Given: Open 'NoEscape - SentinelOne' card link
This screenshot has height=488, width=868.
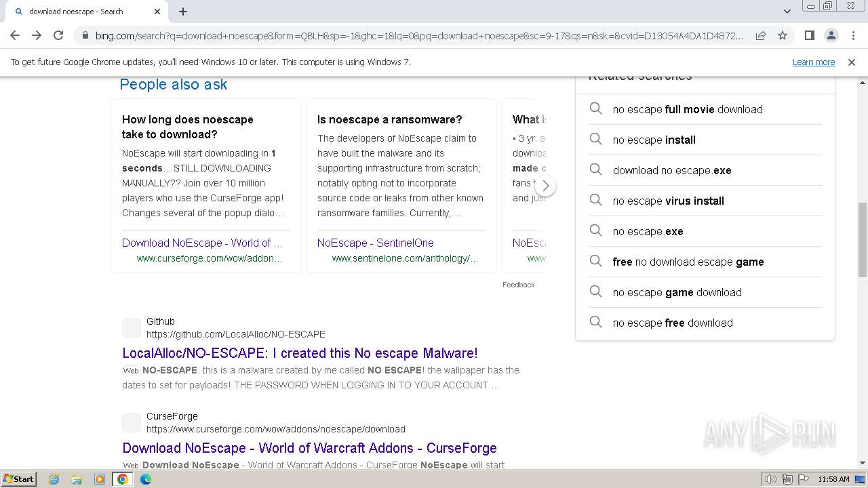Looking at the screenshot, I should pyautogui.click(x=376, y=243).
